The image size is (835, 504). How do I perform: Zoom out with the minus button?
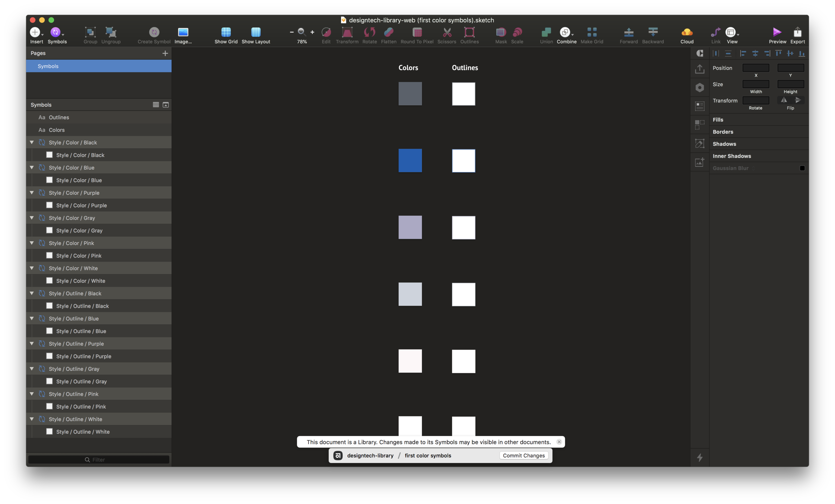pos(292,32)
